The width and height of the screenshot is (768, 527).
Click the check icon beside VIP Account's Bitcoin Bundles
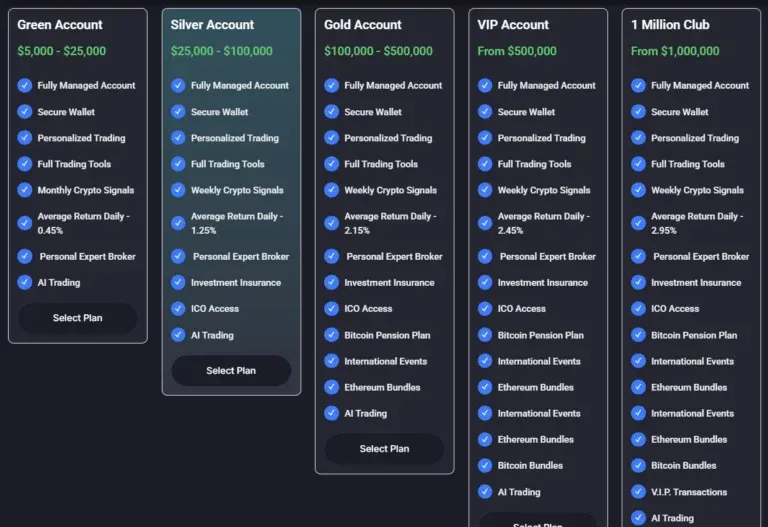click(485, 465)
